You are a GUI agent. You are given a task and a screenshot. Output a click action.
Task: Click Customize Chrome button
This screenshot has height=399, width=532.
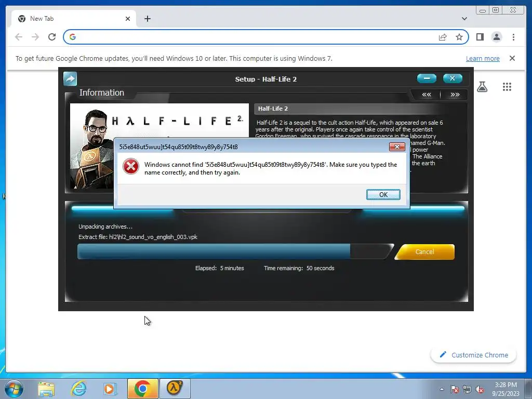tap(474, 355)
